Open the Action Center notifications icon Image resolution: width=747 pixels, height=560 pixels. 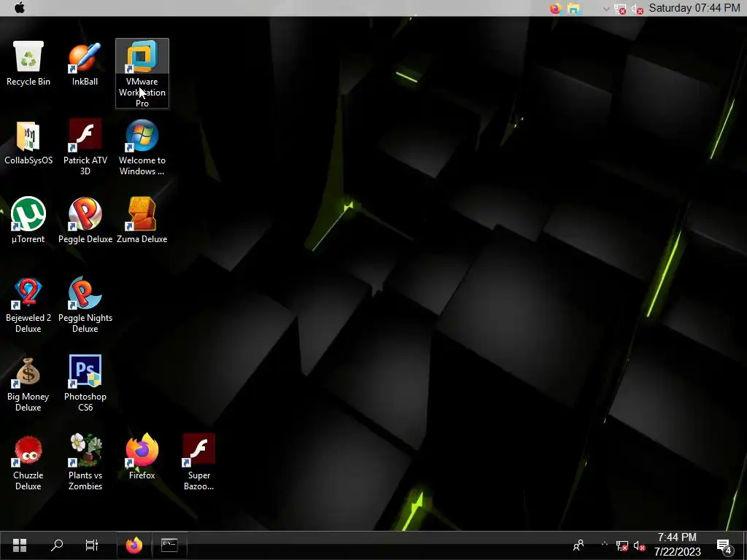(x=725, y=545)
